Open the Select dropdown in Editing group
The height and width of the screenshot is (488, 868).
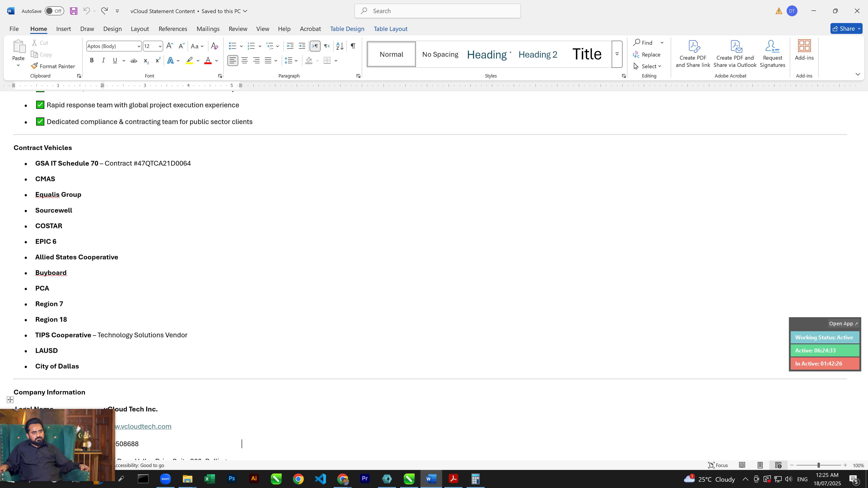click(x=647, y=66)
